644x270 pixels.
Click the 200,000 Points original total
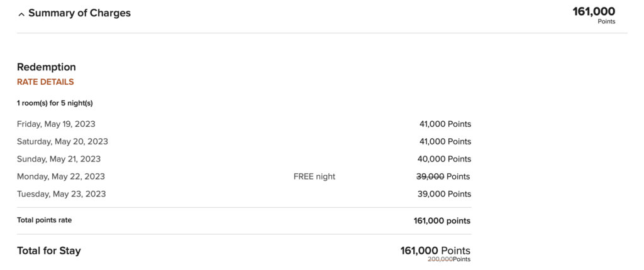(x=448, y=259)
